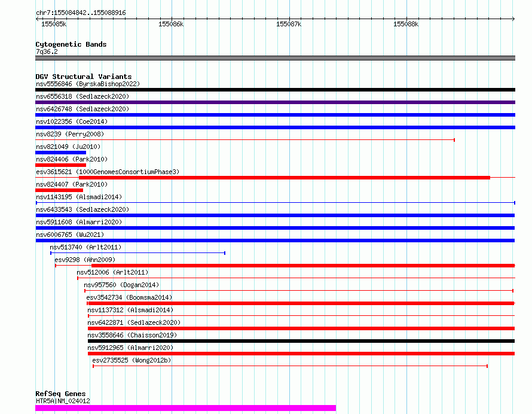Viewport: 532px width, 414px height.
Task: Click the thin red line of esv2735525
Action: (291, 366)
